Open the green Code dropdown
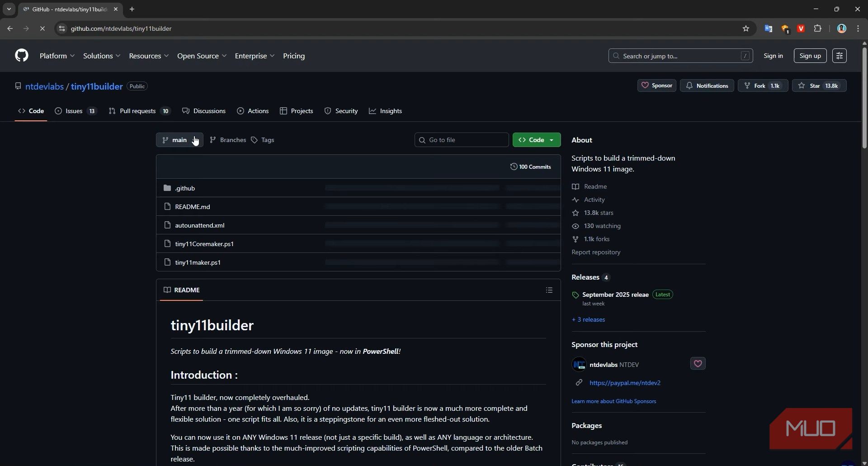868x466 pixels. coord(536,140)
